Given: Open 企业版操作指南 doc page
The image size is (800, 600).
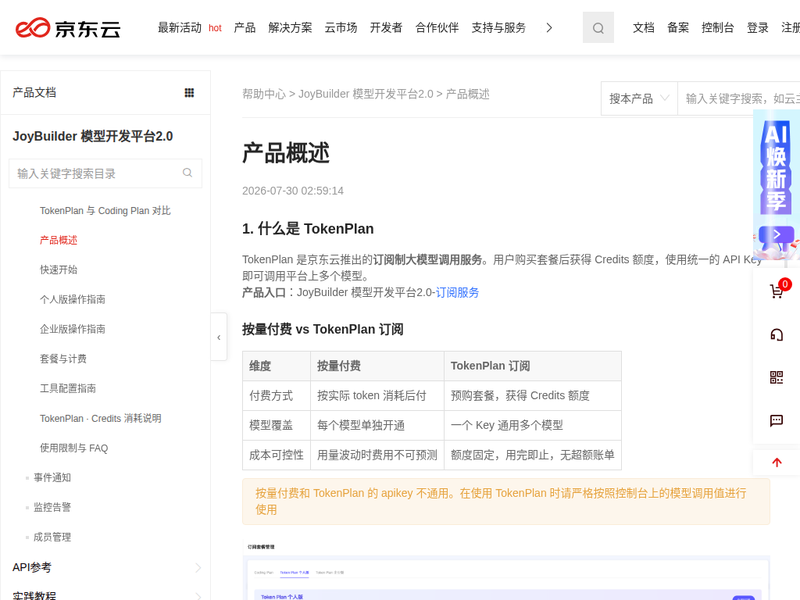Looking at the screenshot, I should point(72,329).
